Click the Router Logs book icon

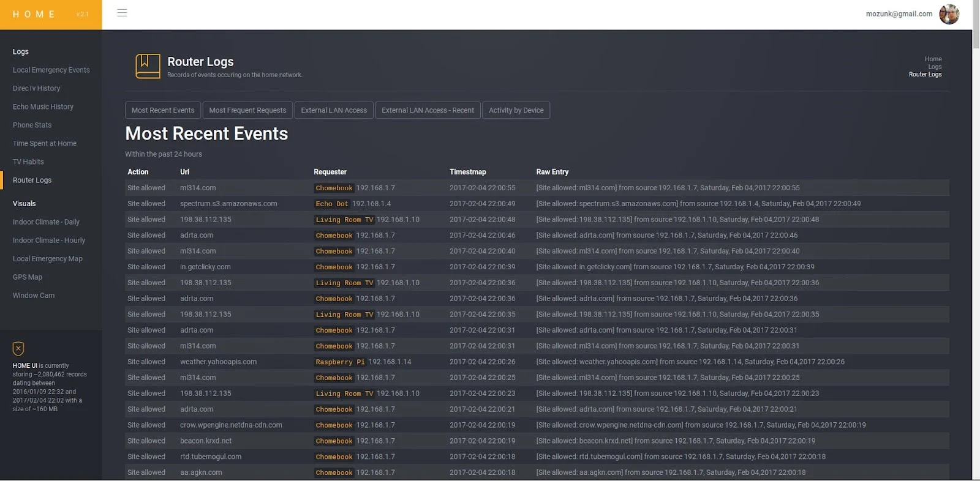click(148, 66)
